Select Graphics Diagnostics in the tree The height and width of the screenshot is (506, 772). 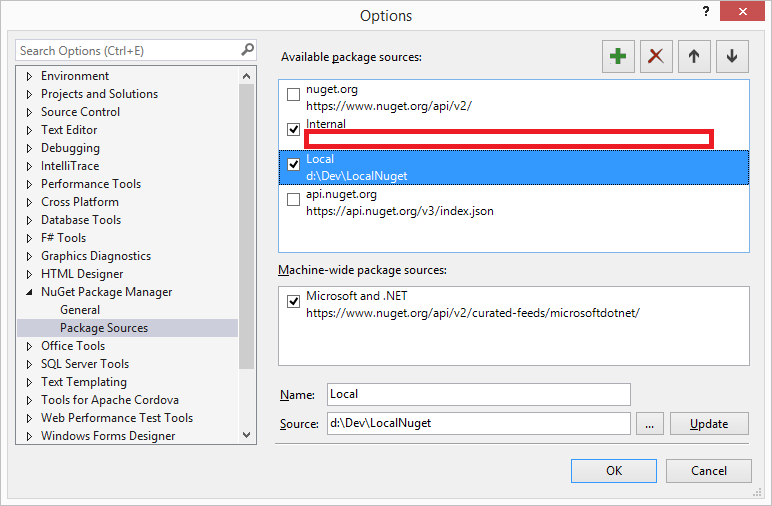[96, 256]
